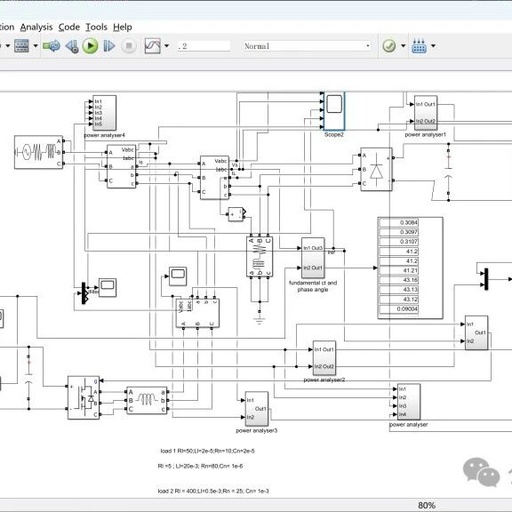Click the Update Diagram arrow icon
The width and height of the screenshot is (512, 512).
point(51,46)
